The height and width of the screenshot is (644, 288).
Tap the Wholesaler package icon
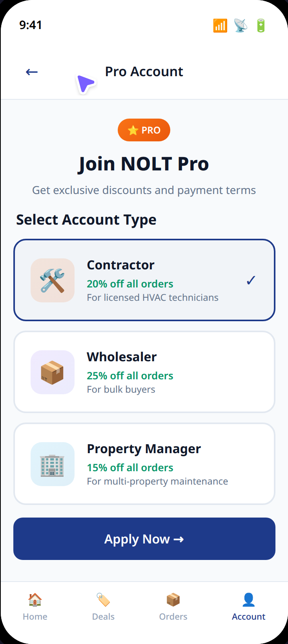pos(52,372)
